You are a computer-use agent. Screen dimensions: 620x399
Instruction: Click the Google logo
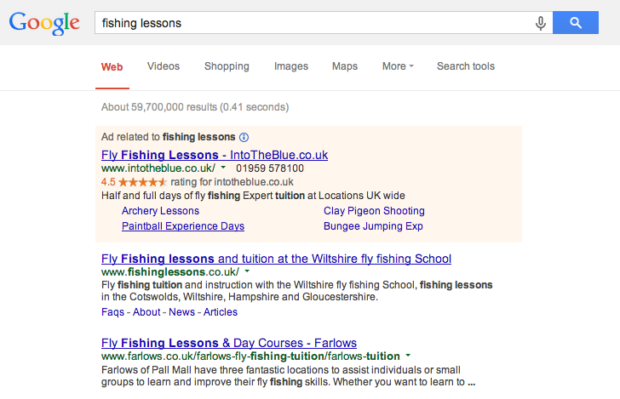coord(44,23)
